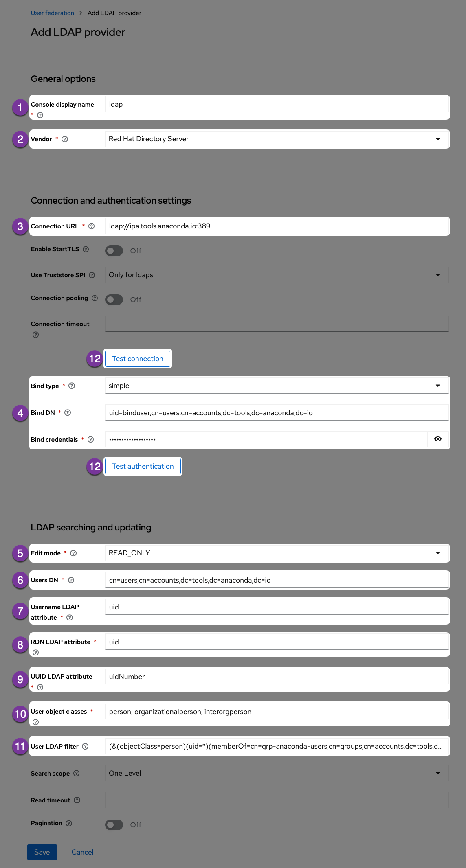Show help for Read timeout
The image size is (466, 868).
pyautogui.click(x=77, y=800)
